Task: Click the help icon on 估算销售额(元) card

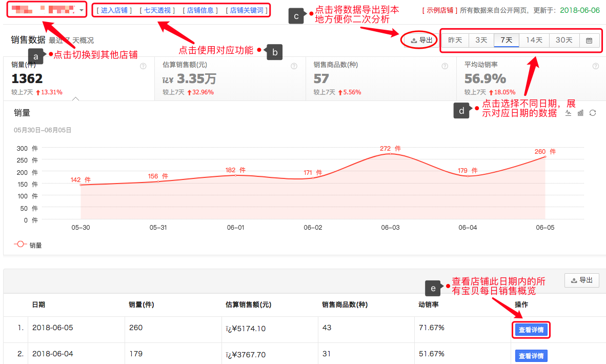Action: coord(294,66)
